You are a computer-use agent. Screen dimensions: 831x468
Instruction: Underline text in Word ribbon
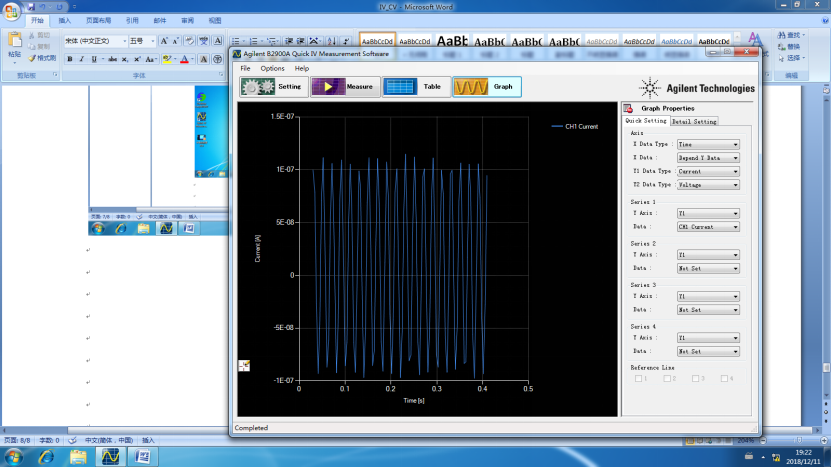pyautogui.click(x=94, y=59)
